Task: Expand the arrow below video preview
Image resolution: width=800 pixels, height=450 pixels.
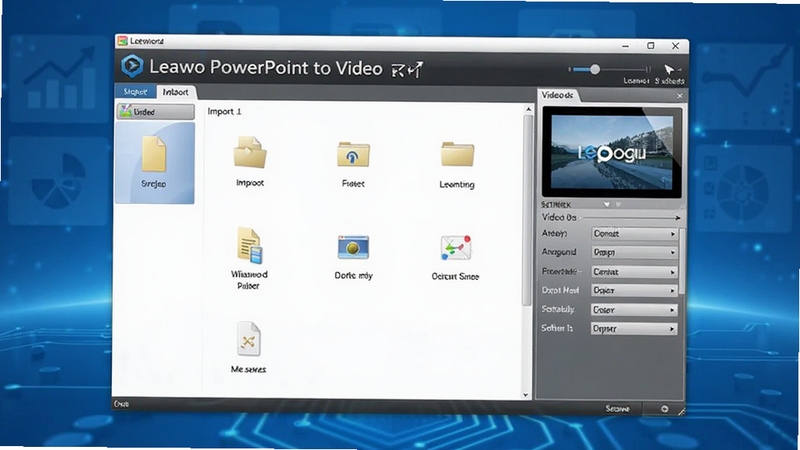Action: [607, 205]
